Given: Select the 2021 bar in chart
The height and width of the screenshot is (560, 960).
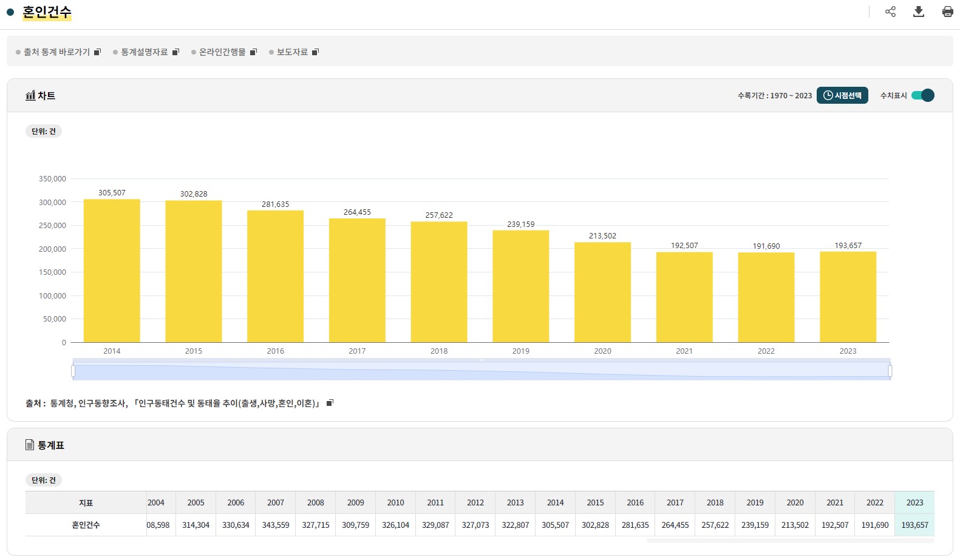Looking at the screenshot, I should (684, 297).
